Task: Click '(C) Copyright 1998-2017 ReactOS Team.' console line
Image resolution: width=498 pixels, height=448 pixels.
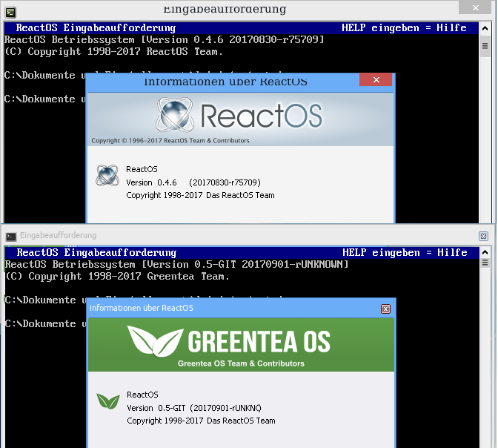Action: (x=113, y=51)
